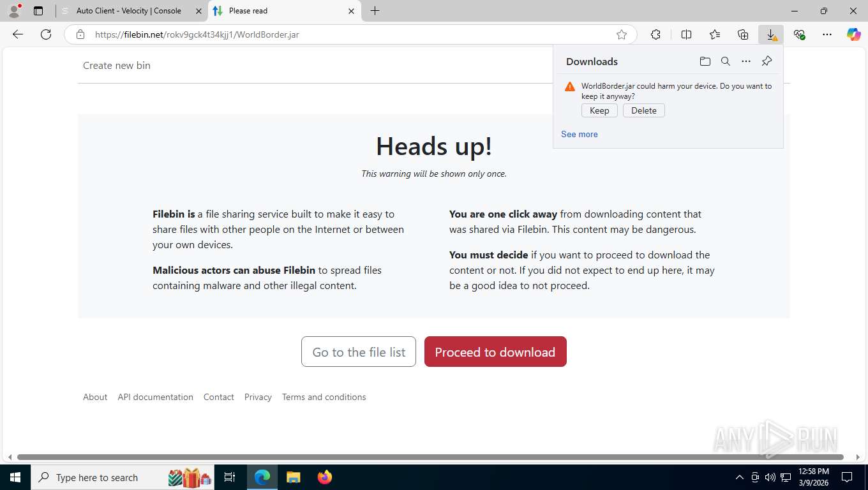868x490 pixels.
Task: Select the Please read tab
Action: (284, 11)
